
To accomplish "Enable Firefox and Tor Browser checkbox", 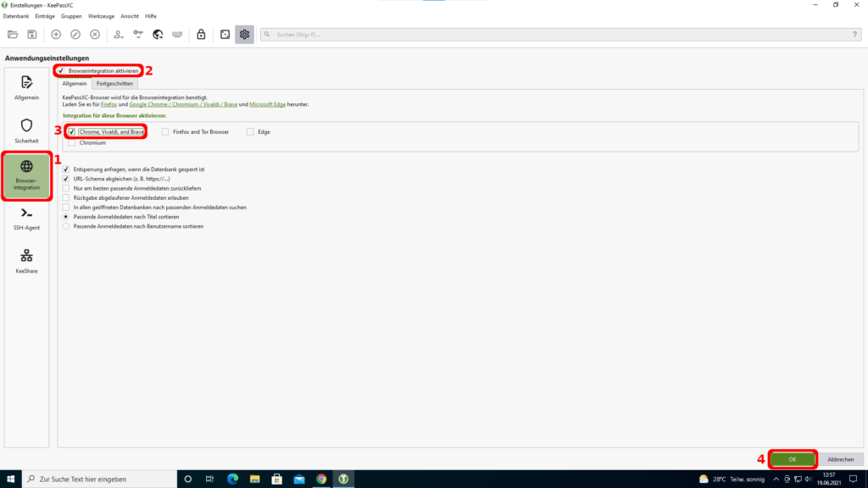I will click(x=165, y=131).
